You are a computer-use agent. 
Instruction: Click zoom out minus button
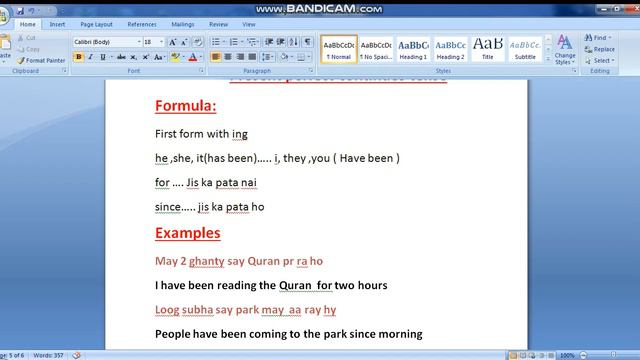(x=584, y=356)
